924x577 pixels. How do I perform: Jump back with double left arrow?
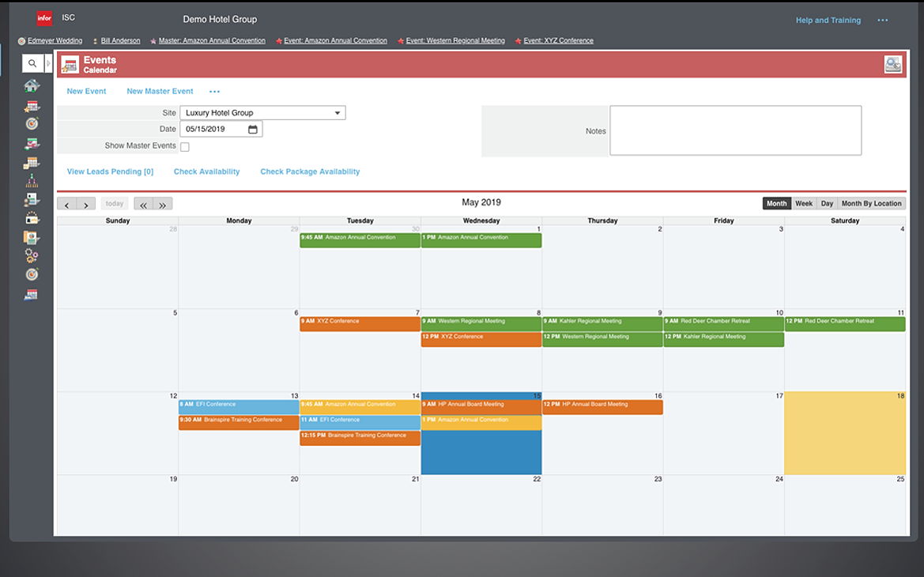click(143, 204)
